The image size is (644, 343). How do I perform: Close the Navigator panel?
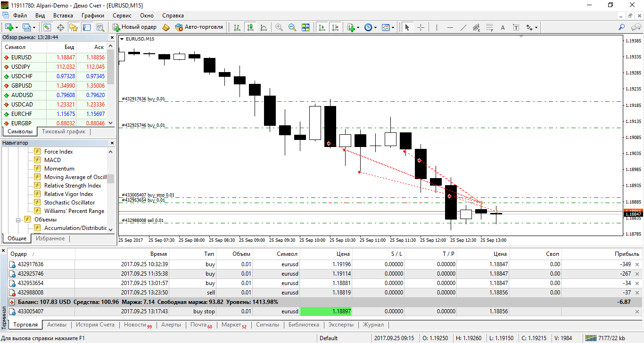tap(113, 143)
